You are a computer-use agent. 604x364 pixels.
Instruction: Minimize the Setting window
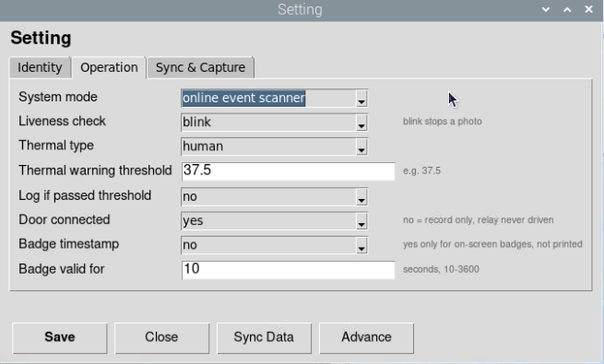coord(546,9)
